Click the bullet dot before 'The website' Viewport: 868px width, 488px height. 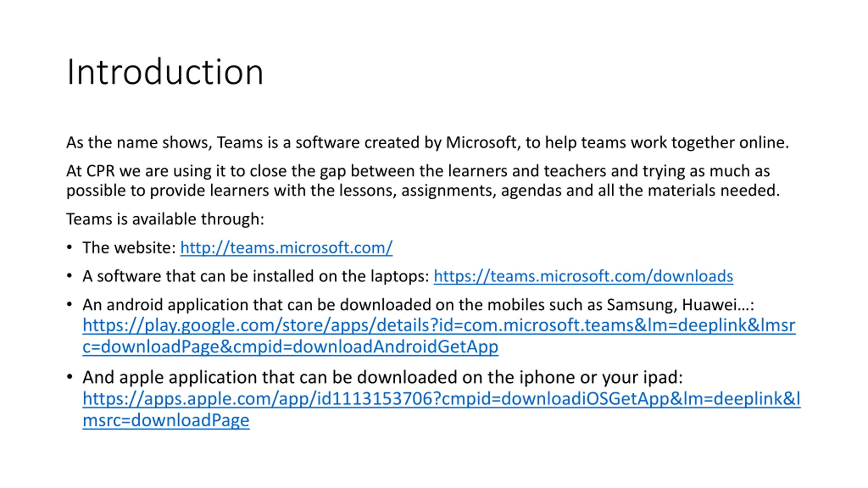click(x=70, y=247)
